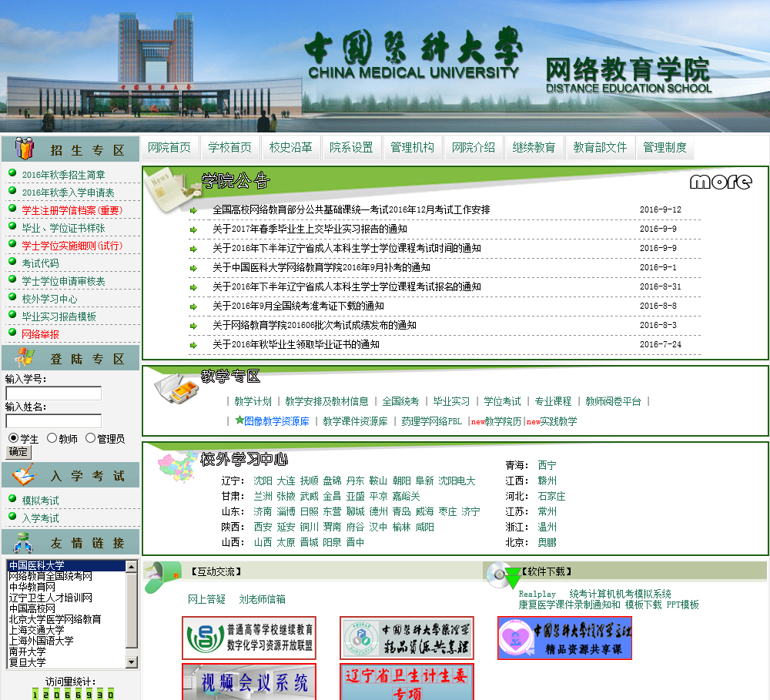This screenshot has width=770, height=700.
Task: Open the 刘老师信箱 link
Action: point(263,599)
